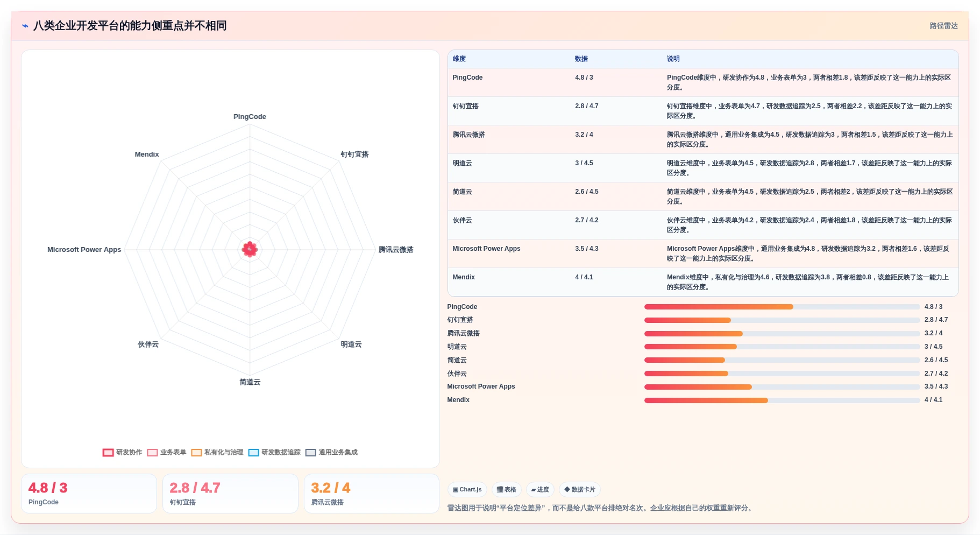Click the 简道云 progress bar
Viewport: 980px width, 535px height.
point(782,360)
